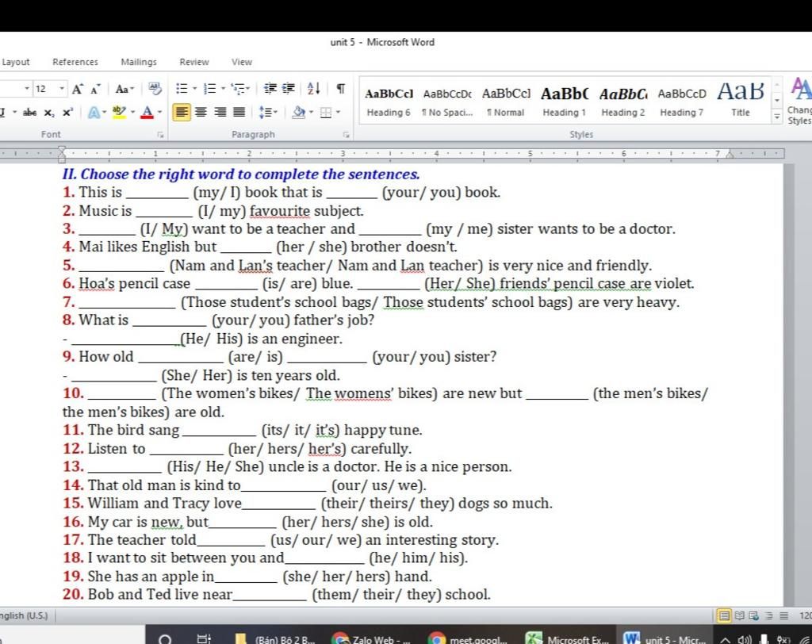Click the Shading paint bucket icon

coord(299,112)
